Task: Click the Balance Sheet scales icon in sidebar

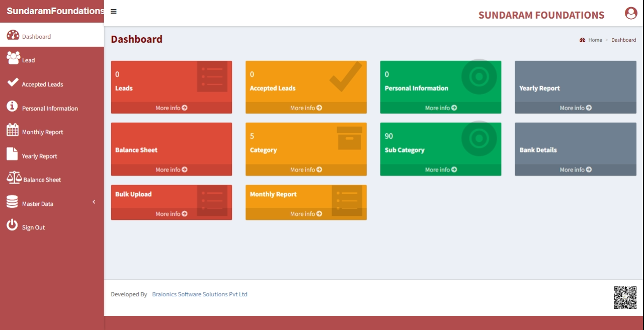Action: [14, 178]
